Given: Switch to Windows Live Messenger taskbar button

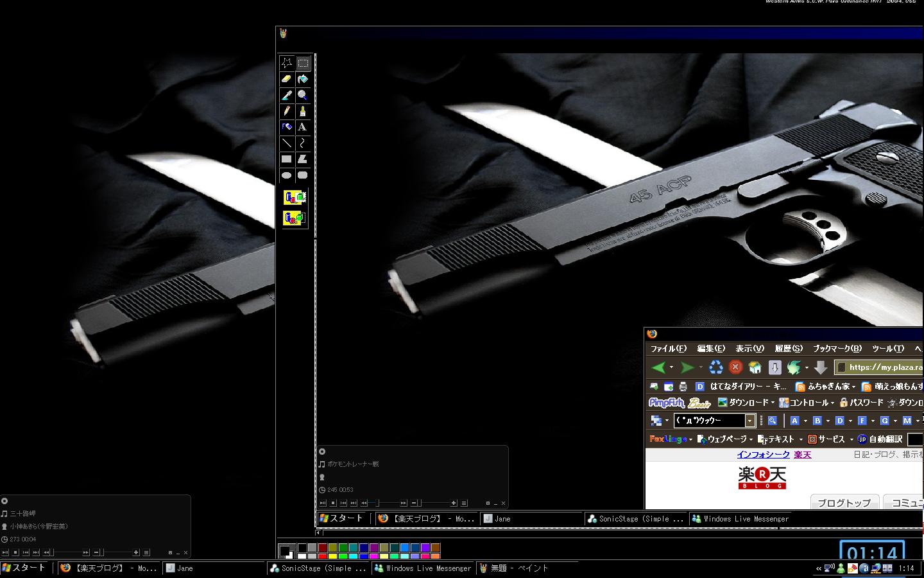Looking at the screenshot, I should coord(424,568).
